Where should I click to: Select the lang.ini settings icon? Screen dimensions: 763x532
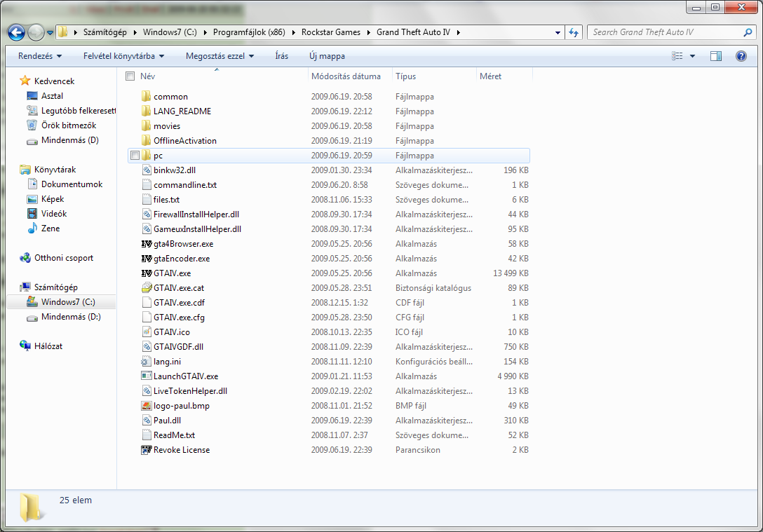[x=147, y=361]
